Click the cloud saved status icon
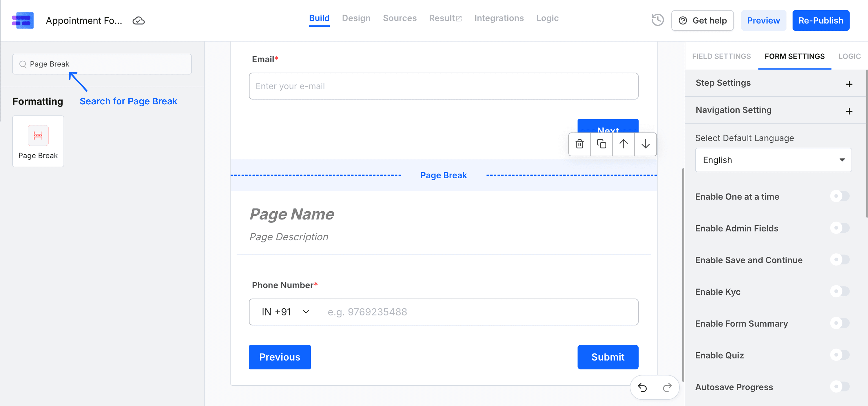The height and width of the screenshot is (406, 868). point(139,21)
